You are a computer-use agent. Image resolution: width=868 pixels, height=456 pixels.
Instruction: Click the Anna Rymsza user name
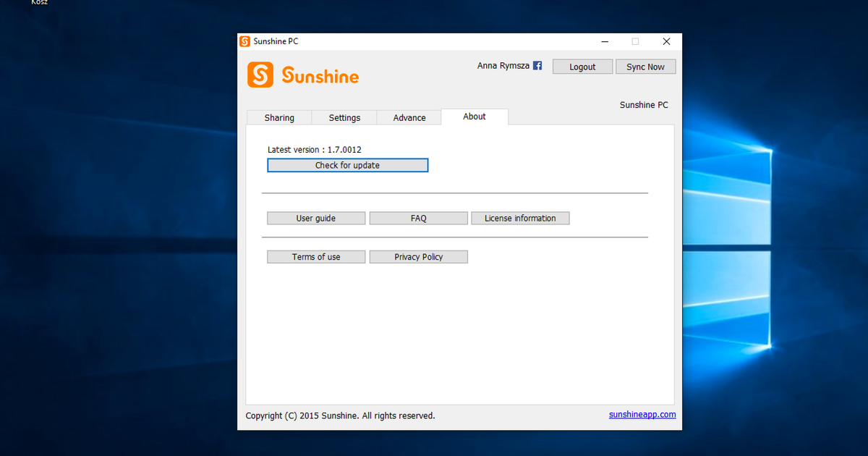click(x=503, y=66)
